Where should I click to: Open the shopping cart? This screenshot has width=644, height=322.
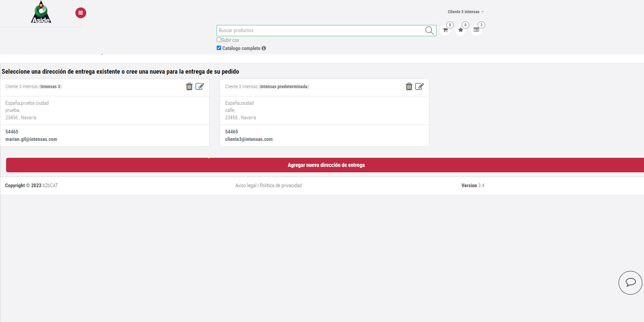445,30
